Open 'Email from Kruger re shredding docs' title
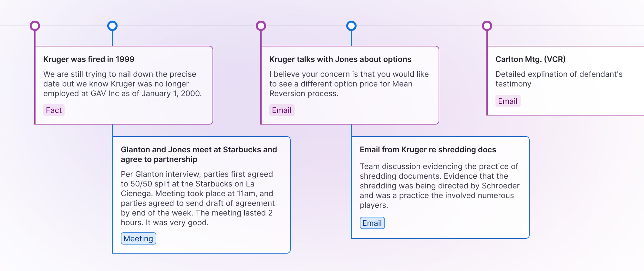The width and height of the screenshot is (644, 271). (x=428, y=150)
